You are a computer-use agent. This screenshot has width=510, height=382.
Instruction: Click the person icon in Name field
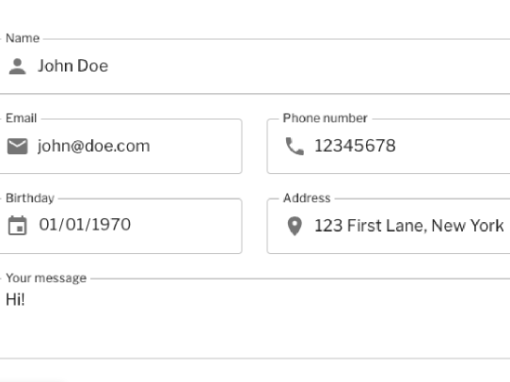pos(17,66)
